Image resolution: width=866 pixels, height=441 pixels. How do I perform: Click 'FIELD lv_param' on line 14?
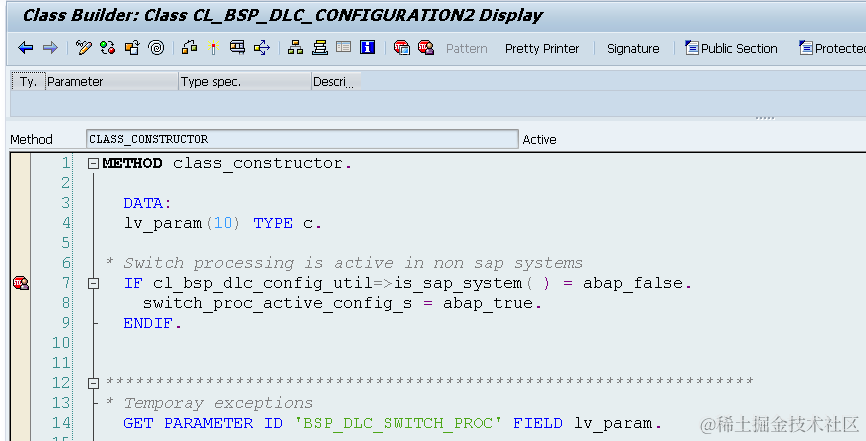[x=583, y=423]
